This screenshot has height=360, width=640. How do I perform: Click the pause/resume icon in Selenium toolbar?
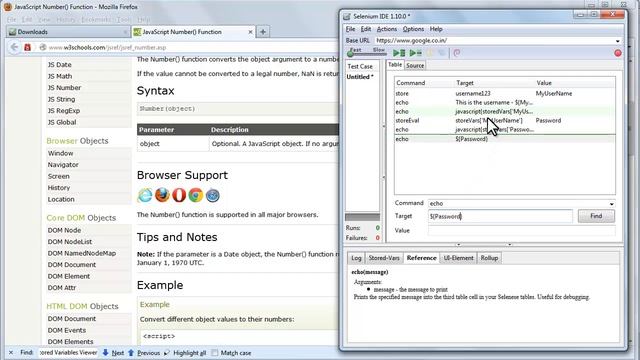(x=430, y=53)
